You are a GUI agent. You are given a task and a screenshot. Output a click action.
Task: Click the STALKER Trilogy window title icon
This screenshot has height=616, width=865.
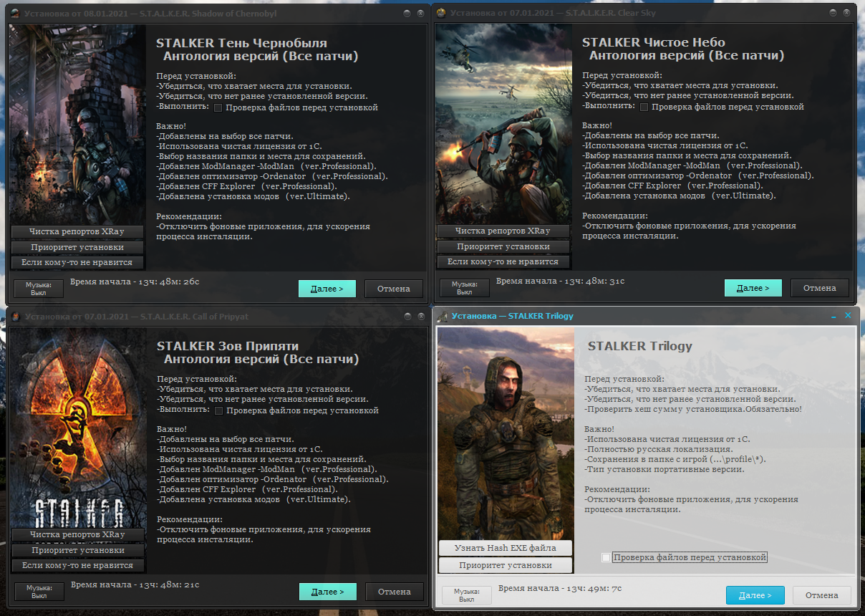point(443,316)
